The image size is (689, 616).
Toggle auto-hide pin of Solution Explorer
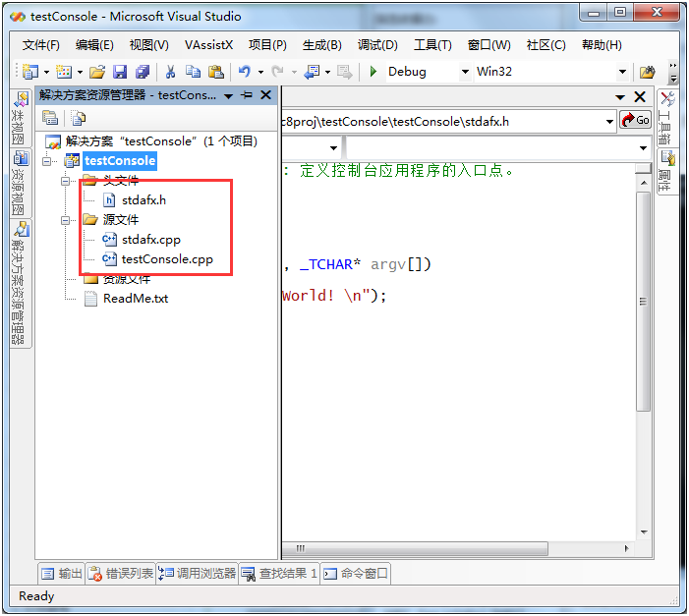tap(247, 95)
